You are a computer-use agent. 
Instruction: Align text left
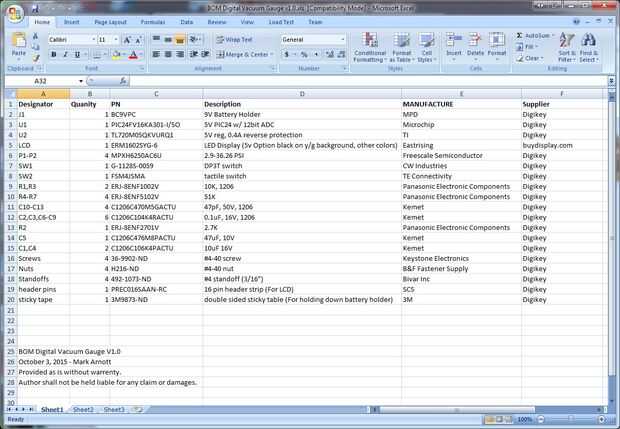tap(156, 54)
